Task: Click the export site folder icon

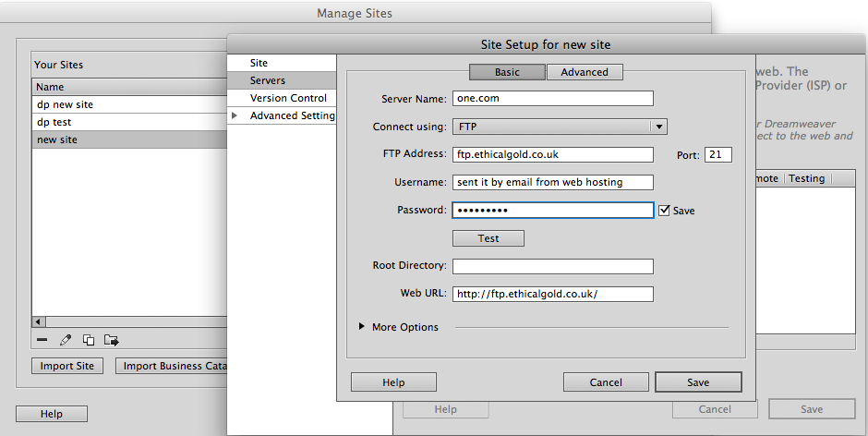Action: (112, 340)
